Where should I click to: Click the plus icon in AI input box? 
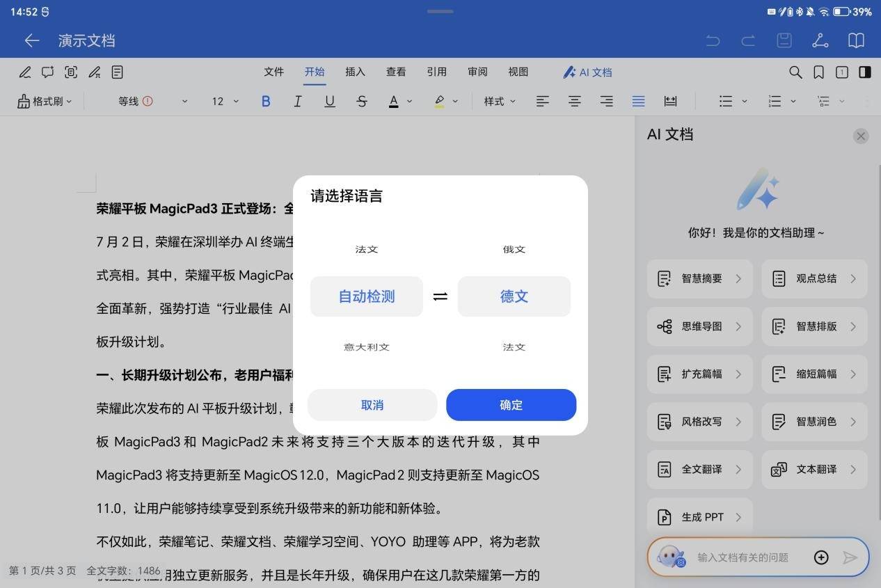[821, 557]
